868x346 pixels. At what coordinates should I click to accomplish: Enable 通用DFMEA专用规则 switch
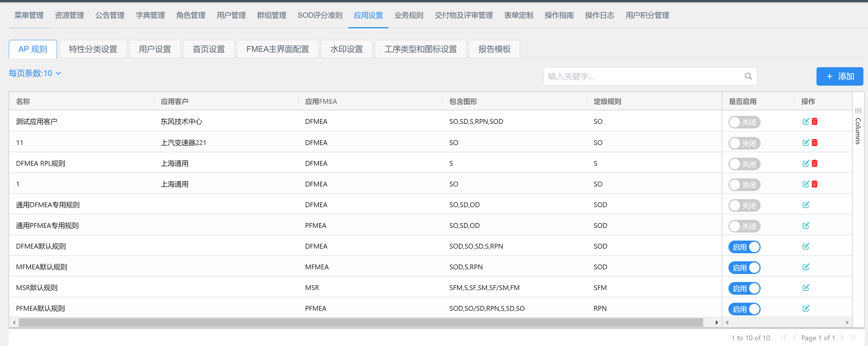tap(744, 206)
